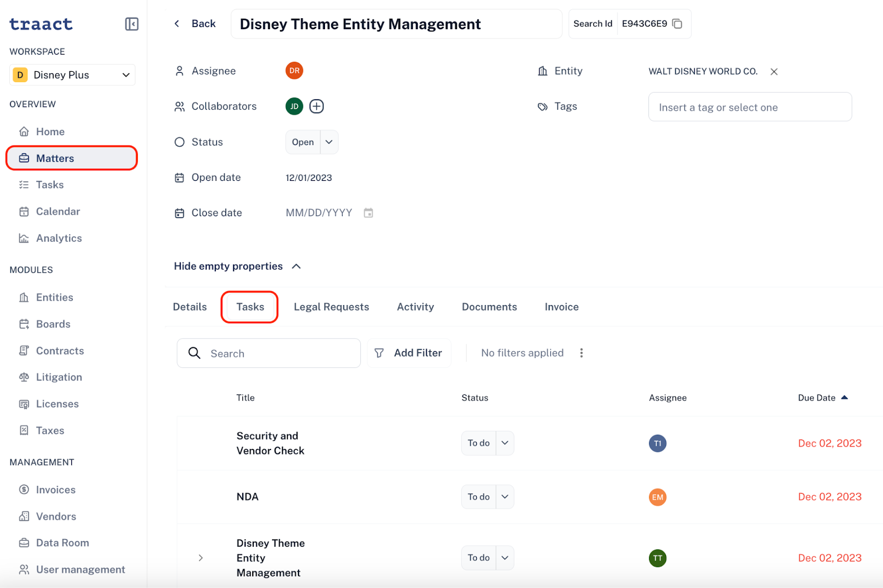Click the T1 assignee avatar

coord(657,443)
